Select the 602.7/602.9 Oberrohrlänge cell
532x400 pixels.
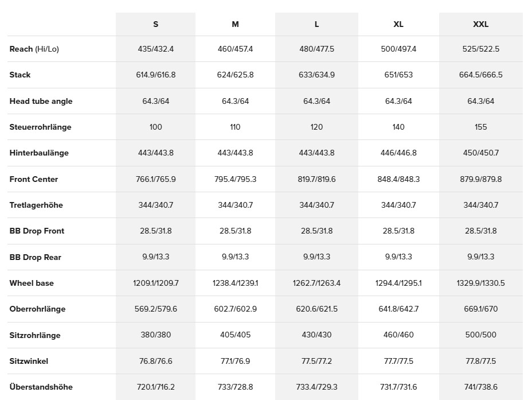[235, 309]
